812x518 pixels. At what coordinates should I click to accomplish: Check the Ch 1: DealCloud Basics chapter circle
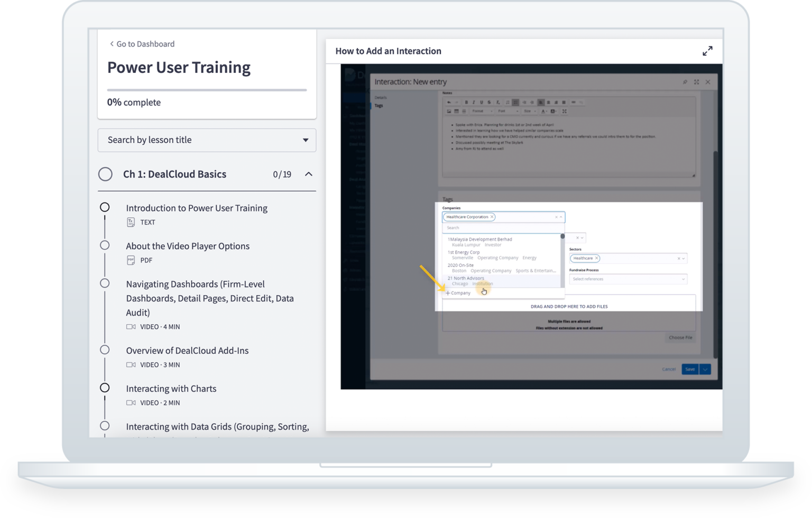105,174
